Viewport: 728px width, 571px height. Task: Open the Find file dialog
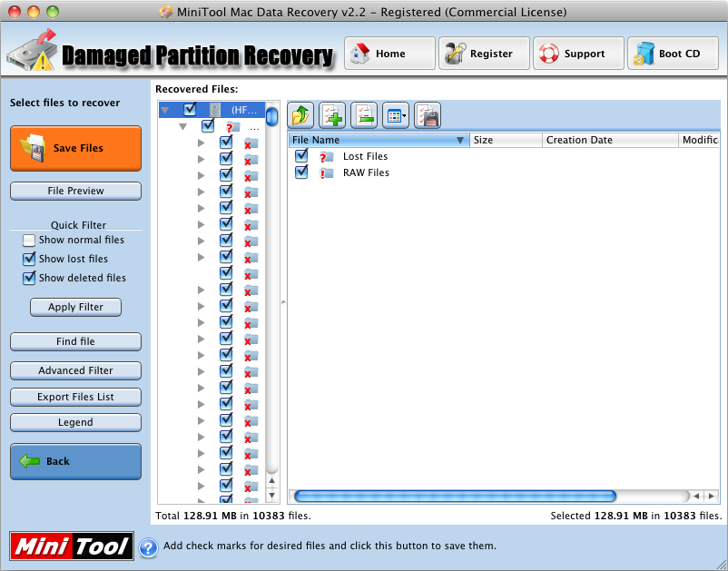pyautogui.click(x=75, y=341)
